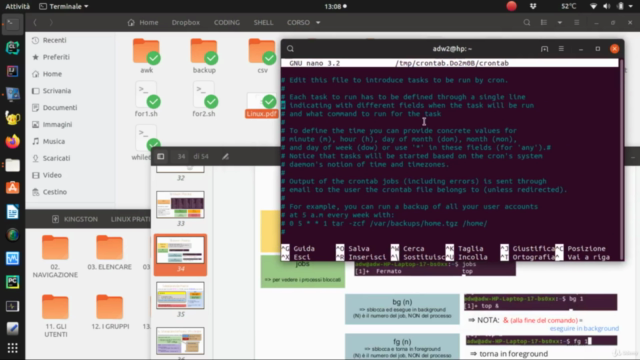640x360 pixels.
Task: Click terminal scrollbar
Action: (621, 159)
